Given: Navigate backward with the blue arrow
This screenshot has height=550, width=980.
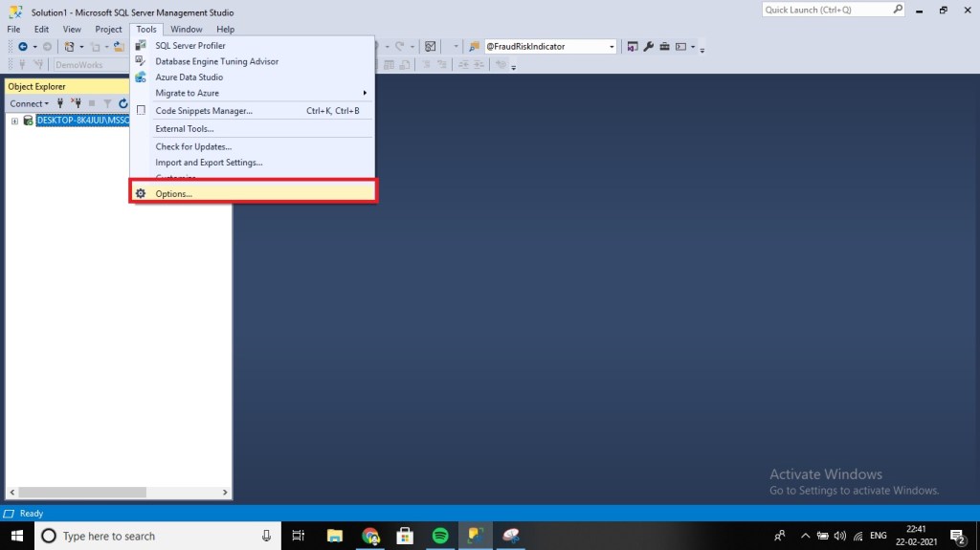Looking at the screenshot, I should pos(22,46).
